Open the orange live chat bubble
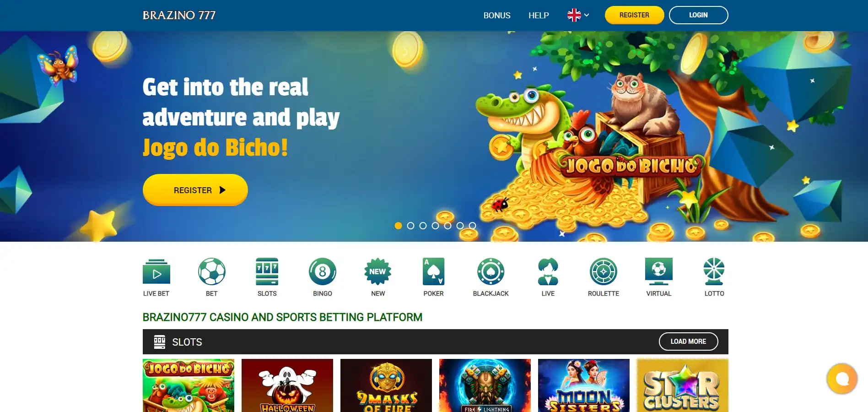This screenshot has width=868, height=412. (842, 379)
